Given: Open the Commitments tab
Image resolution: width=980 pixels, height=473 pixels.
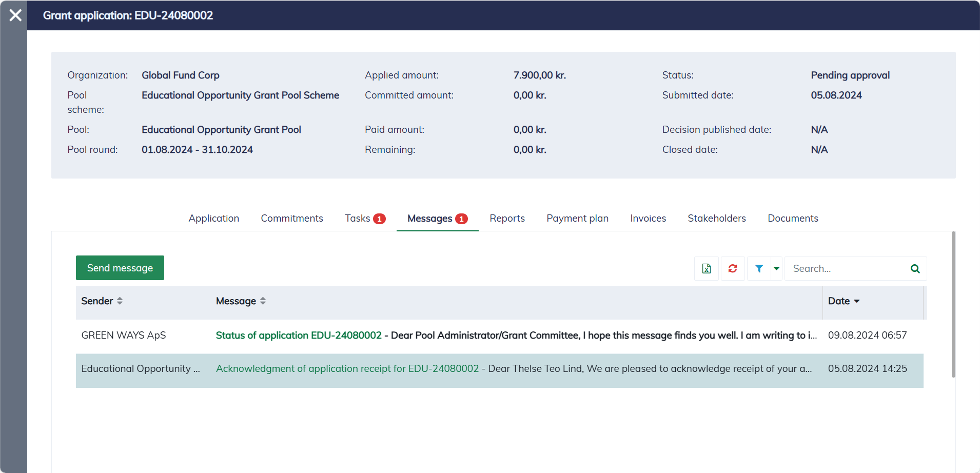Looking at the screenshot, I should click(291, 219).
